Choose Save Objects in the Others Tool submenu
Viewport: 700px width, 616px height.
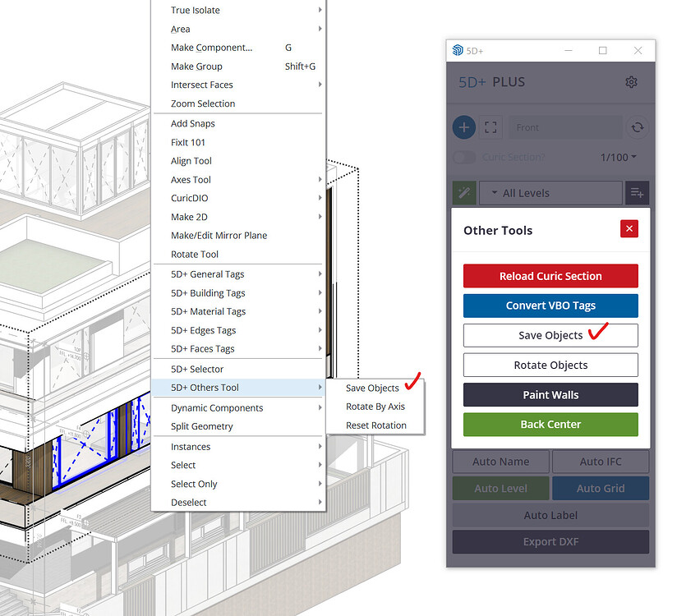[374, 387]
